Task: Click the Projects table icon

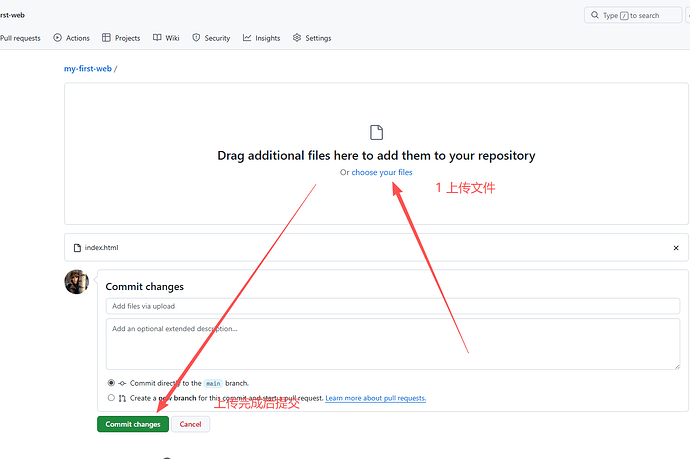Action: click(x=106, y=38)
